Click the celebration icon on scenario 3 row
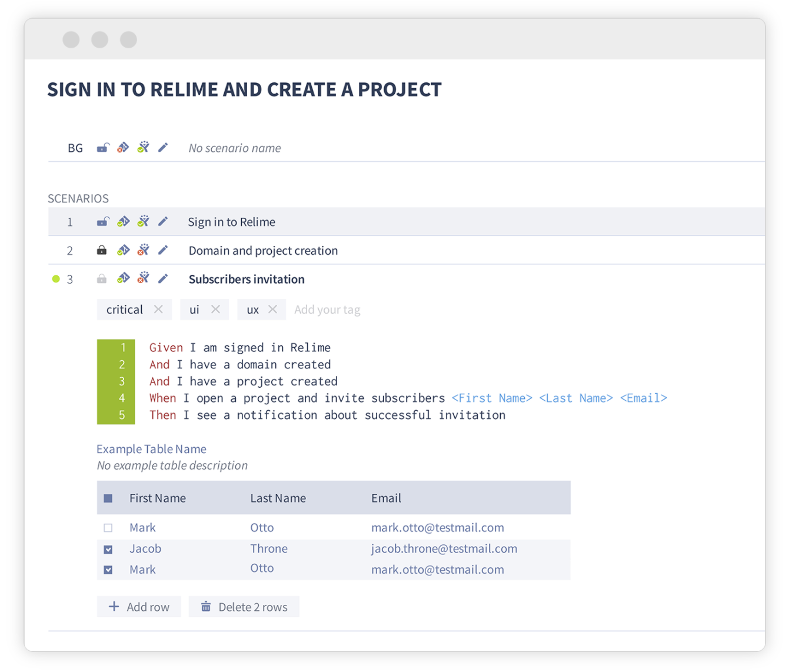 [143, 278]
